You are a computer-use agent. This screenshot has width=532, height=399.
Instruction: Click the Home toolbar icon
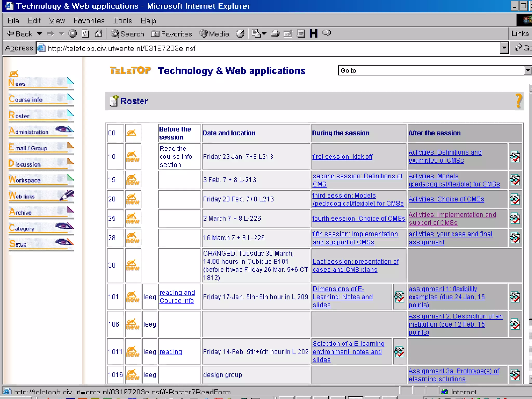98,34
